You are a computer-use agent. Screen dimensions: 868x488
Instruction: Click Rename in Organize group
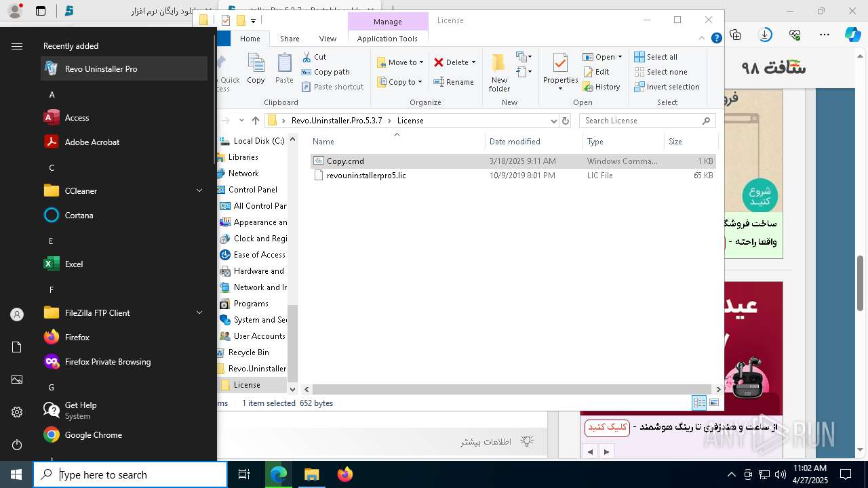(x=454, y=82)
